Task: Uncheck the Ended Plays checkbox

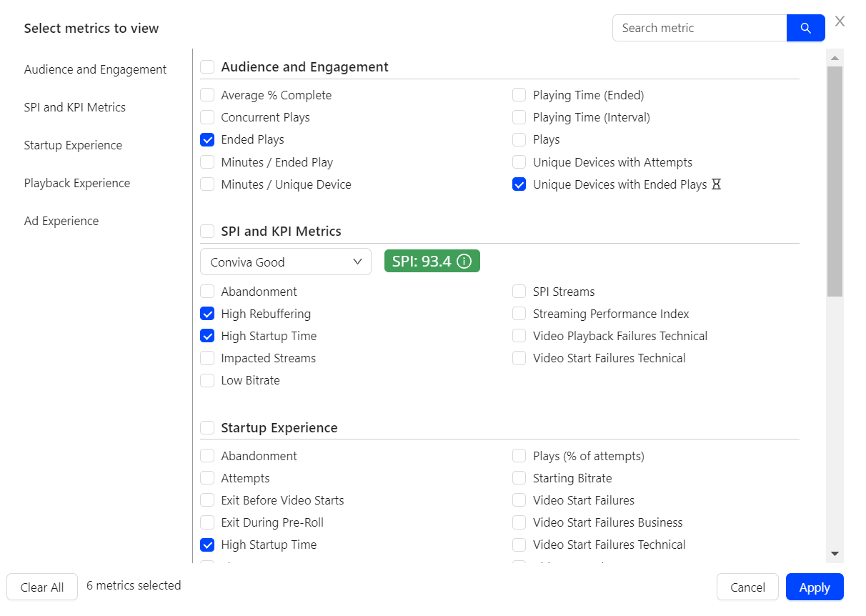Action: [x=207, y=140]
